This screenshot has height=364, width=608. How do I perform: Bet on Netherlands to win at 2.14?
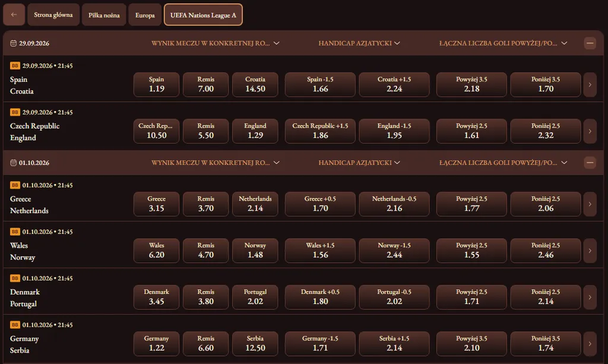coord(255,204)
